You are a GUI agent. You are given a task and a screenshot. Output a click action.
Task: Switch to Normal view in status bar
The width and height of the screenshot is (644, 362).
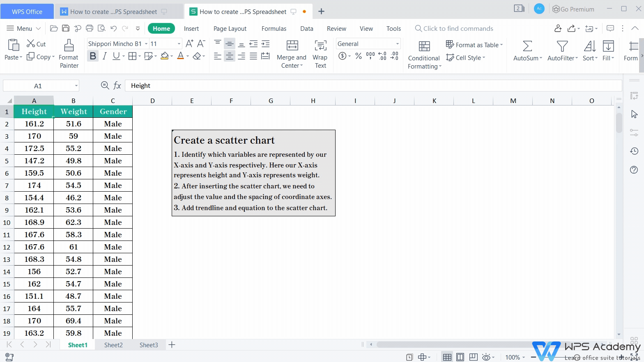point(447,357)
